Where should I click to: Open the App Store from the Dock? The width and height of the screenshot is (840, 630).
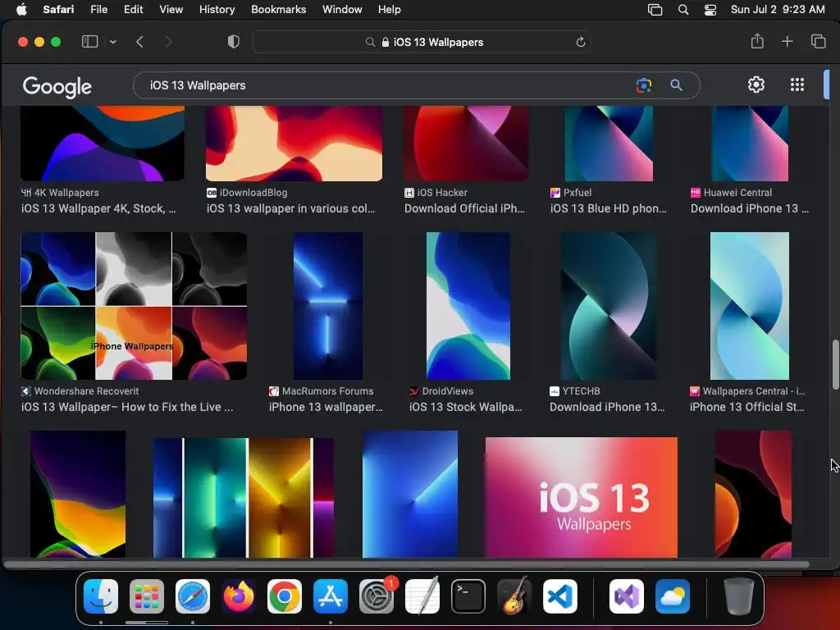tap(331, 596)
